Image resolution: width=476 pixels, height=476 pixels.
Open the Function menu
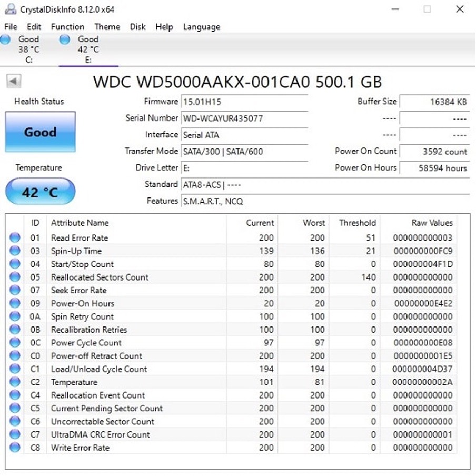click(67, 27)
